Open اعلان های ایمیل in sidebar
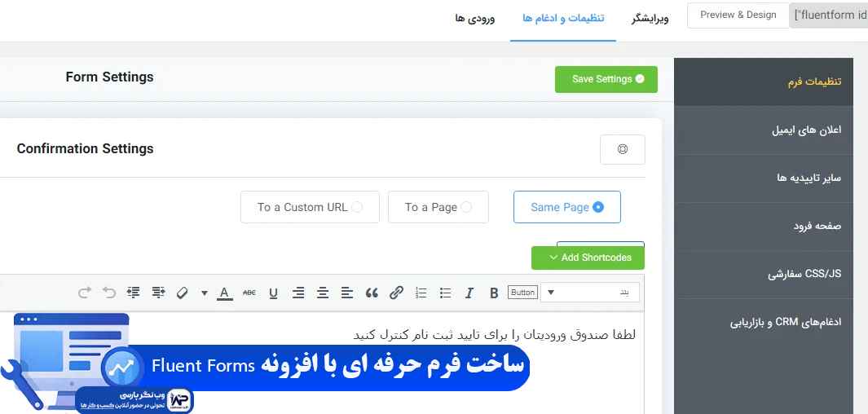This screenshot has width=868, height=414. [764, 130]
